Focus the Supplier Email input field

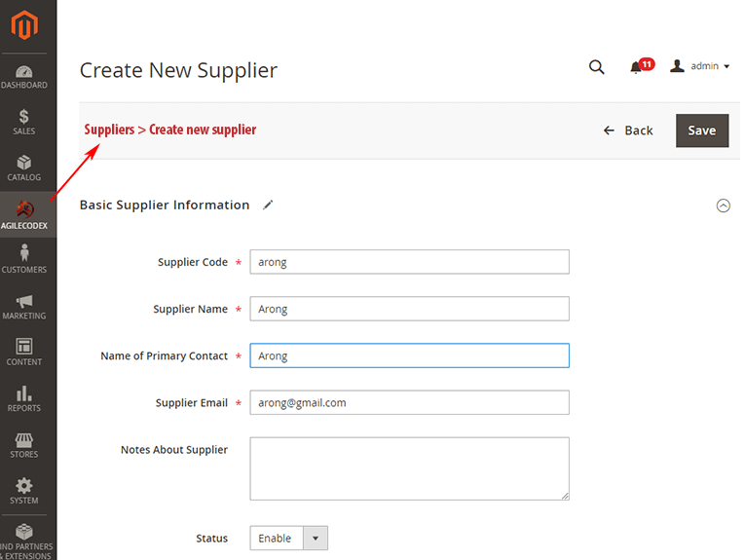coord(410,402)
